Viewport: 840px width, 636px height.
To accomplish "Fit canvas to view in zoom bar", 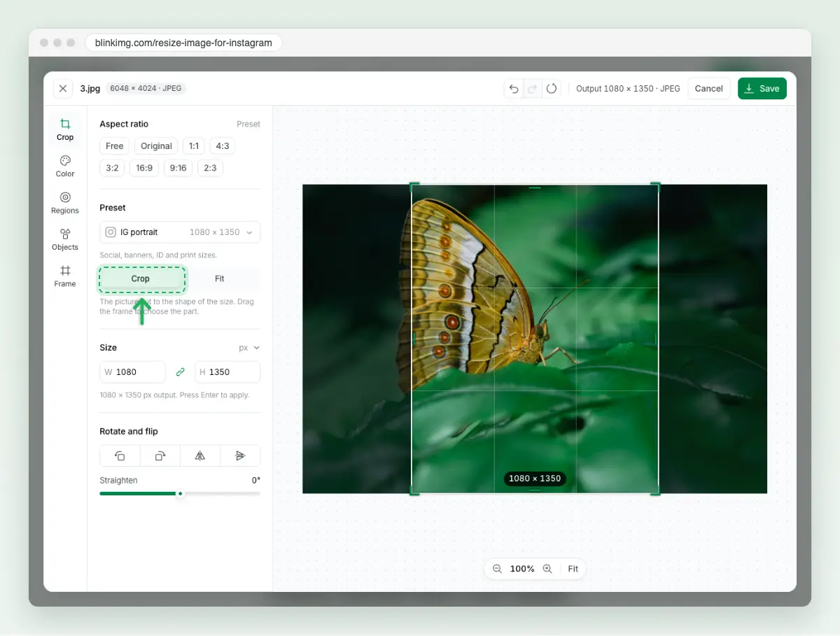I will point(573,569).
